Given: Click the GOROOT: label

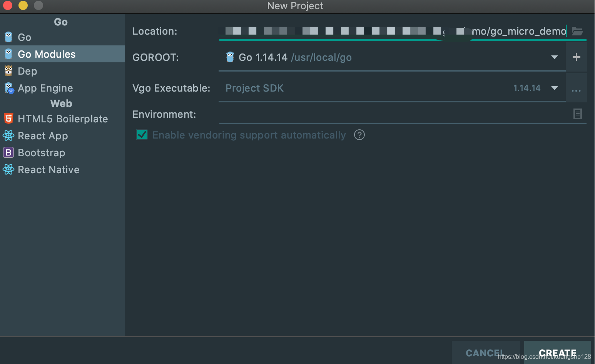Looking at the screenshot, I should pos(155,57).
